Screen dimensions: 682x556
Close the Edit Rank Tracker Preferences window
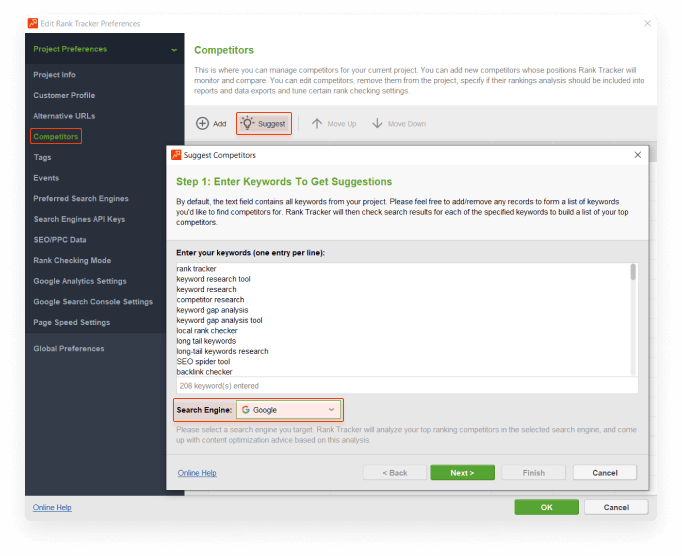[x=647, y=23]
